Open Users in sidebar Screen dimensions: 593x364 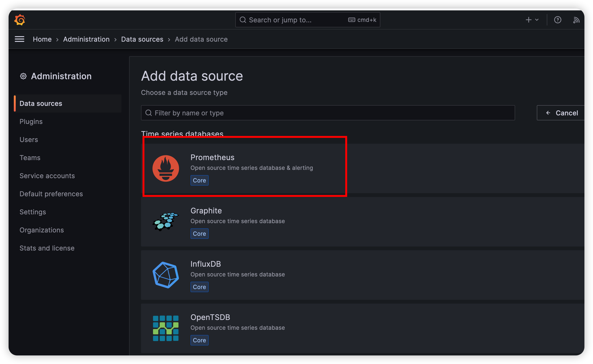point(29,140)
